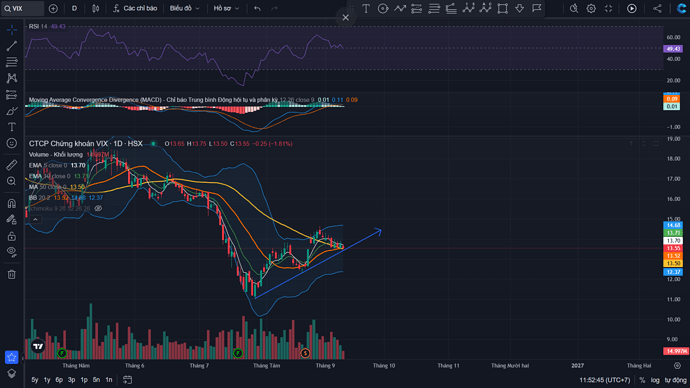Screen dimensions: 690x388
Task: Select the 1y time range
Action: [x=47, y=380]
